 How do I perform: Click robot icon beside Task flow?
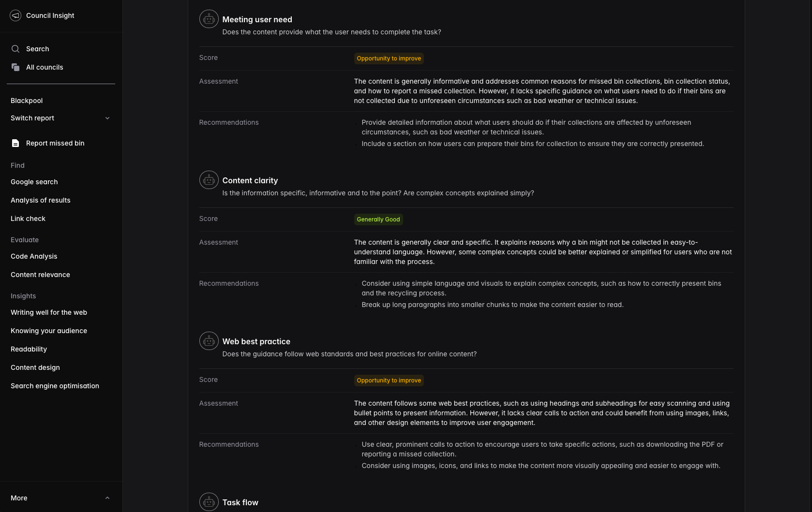click(209, 502)
